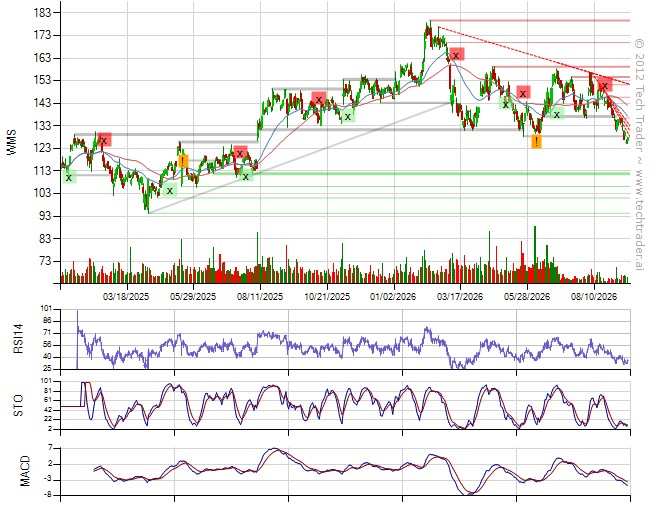Click the red x marker at the rightmost downtrend

(x=605, y=85)
